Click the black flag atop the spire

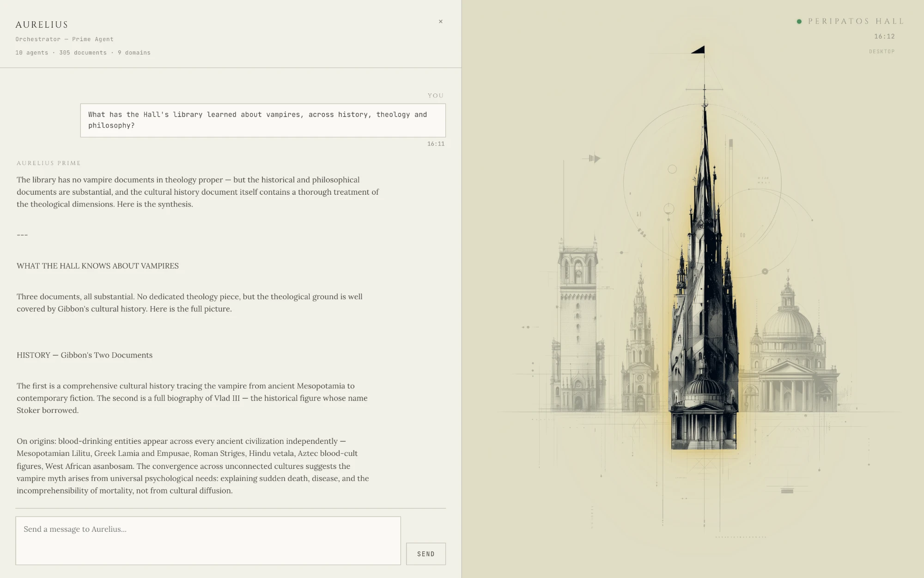tap(698, 49)
